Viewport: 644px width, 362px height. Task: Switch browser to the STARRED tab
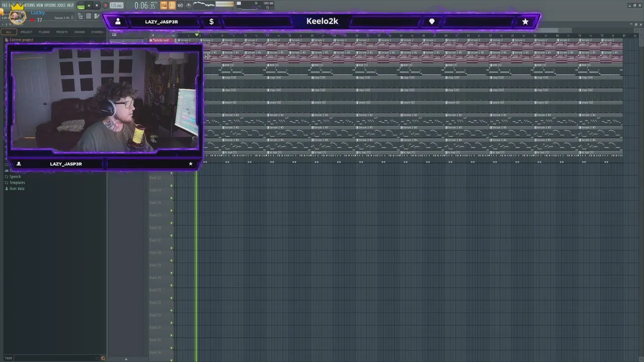[x=97, y=32]
